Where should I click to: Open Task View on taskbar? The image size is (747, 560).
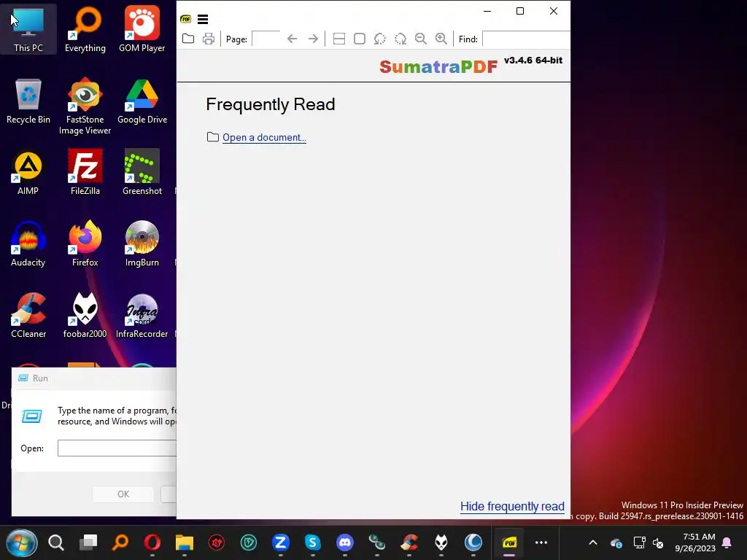[x=88, y=542]
